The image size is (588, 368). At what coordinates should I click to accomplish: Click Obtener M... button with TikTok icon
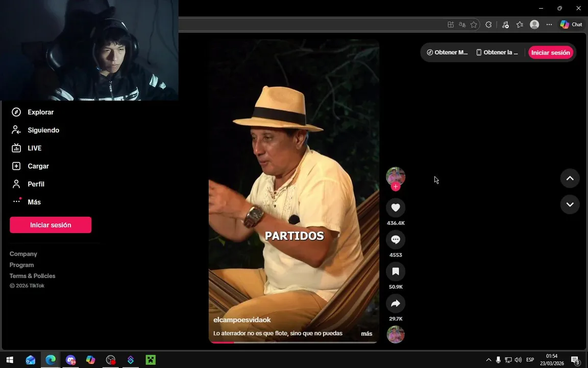coord(447,53)
